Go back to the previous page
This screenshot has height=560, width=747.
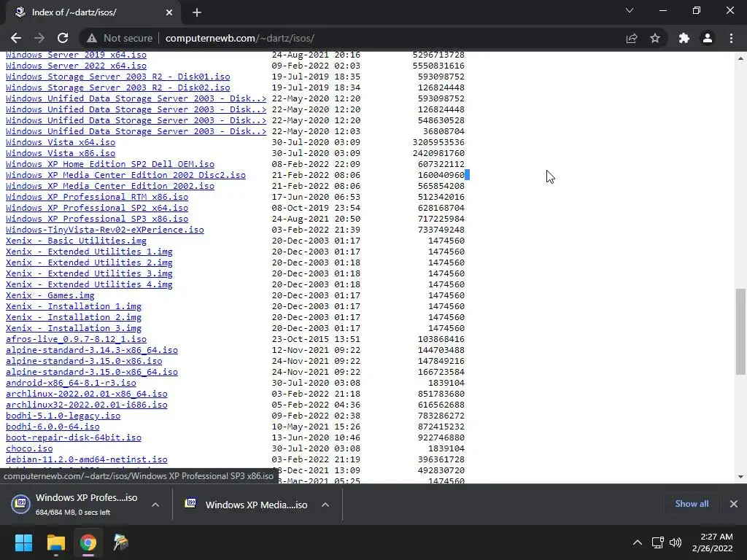tap(16, 38)
